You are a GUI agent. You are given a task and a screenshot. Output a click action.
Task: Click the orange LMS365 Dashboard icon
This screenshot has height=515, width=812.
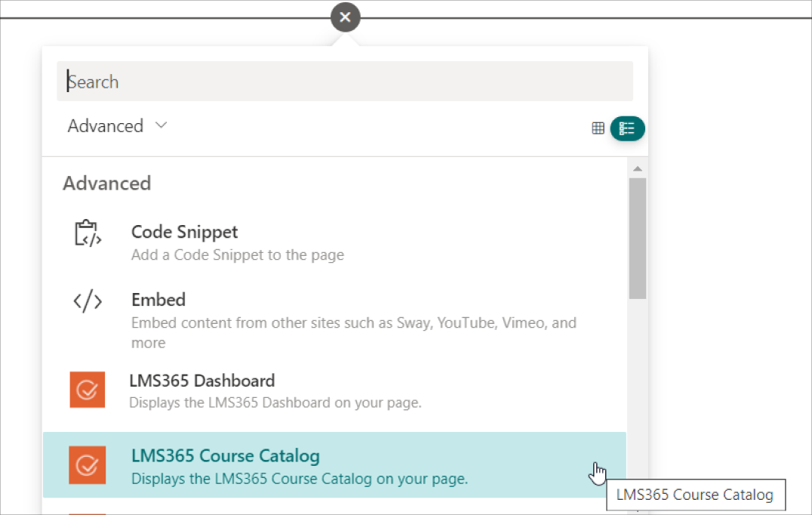pos(88,390)
